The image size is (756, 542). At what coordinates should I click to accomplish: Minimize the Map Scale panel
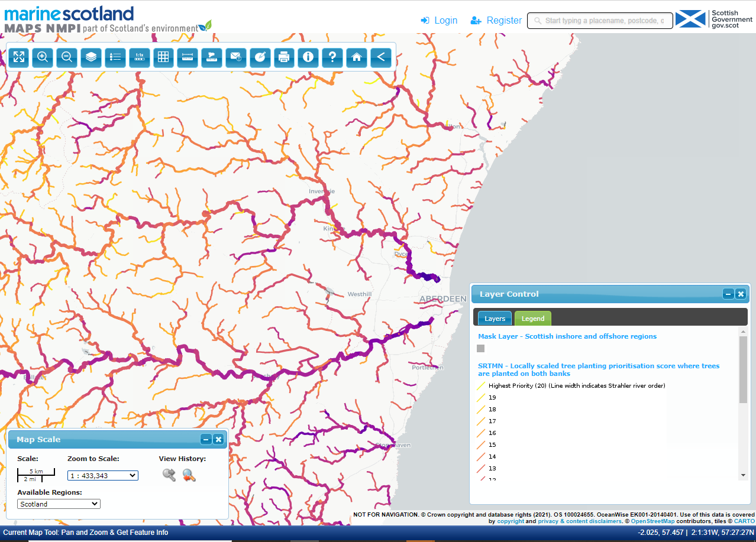205,439
